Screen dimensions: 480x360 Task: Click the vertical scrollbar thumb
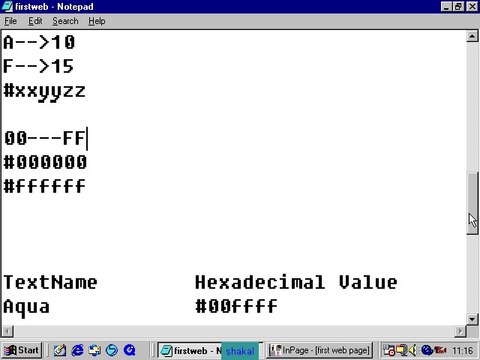point(472,203)
